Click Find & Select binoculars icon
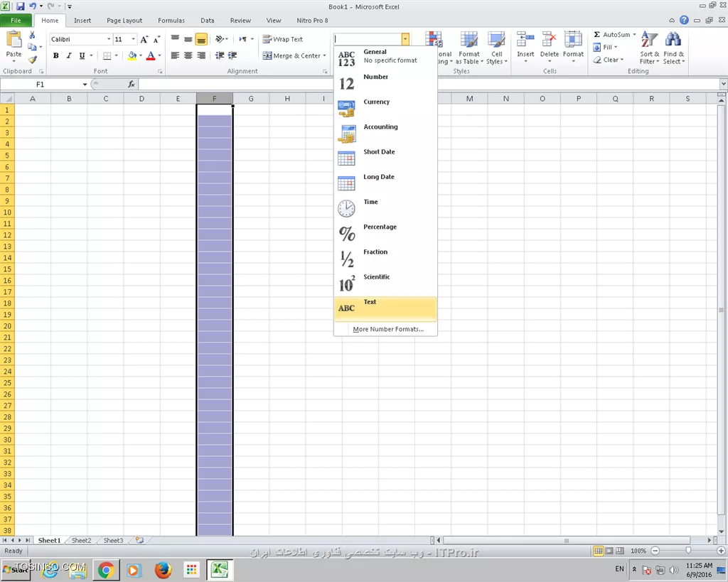Screen dimensions: 728x582 tap(673, 40)
